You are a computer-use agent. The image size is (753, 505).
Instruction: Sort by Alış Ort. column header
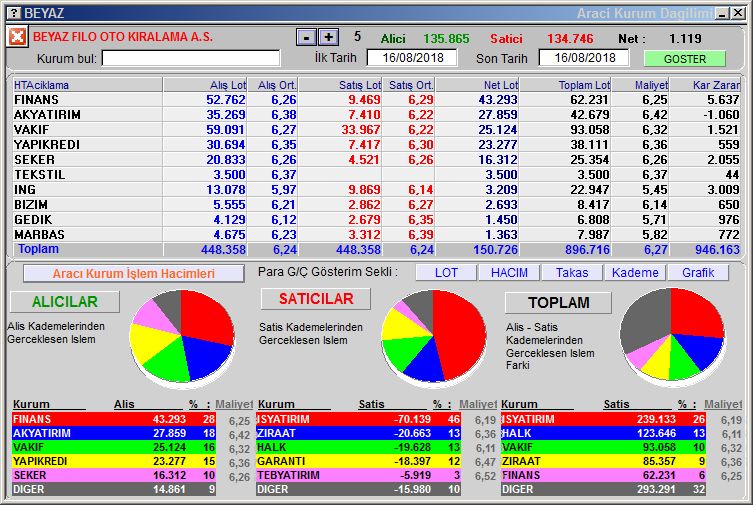point(273,85)
